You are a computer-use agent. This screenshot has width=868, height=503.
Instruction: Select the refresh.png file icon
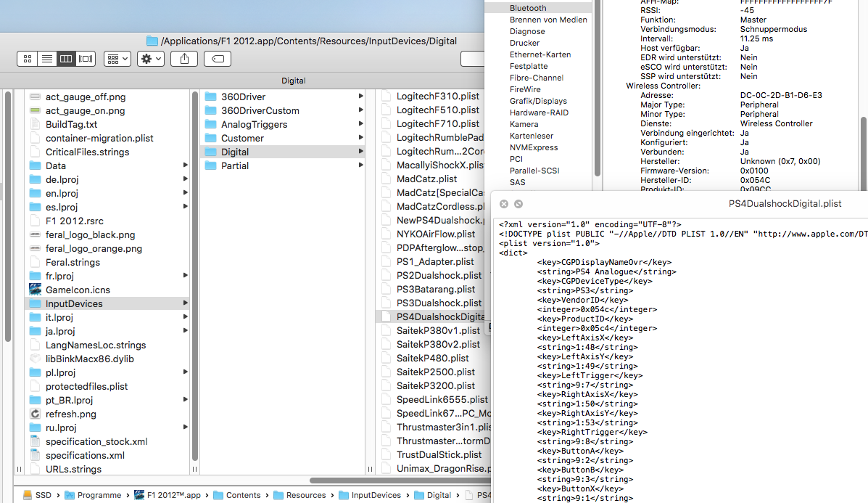[x=36, y=414]
